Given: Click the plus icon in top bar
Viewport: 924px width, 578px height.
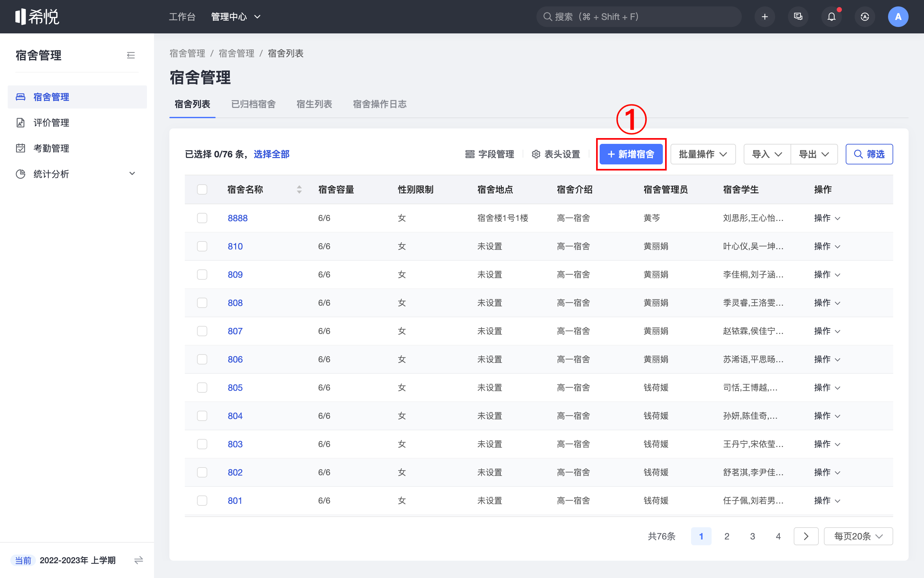Looking at the screenshot, I should pyautogui.click(x=765, y=17).
